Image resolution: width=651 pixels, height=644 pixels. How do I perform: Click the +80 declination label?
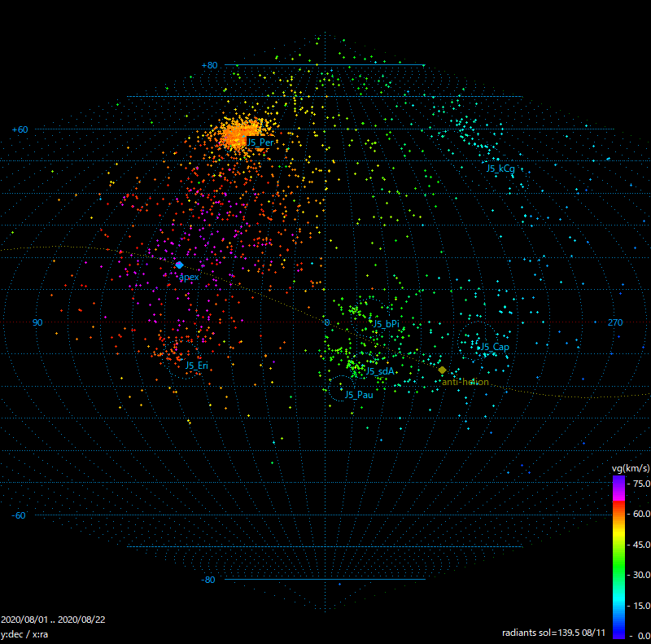209,65
